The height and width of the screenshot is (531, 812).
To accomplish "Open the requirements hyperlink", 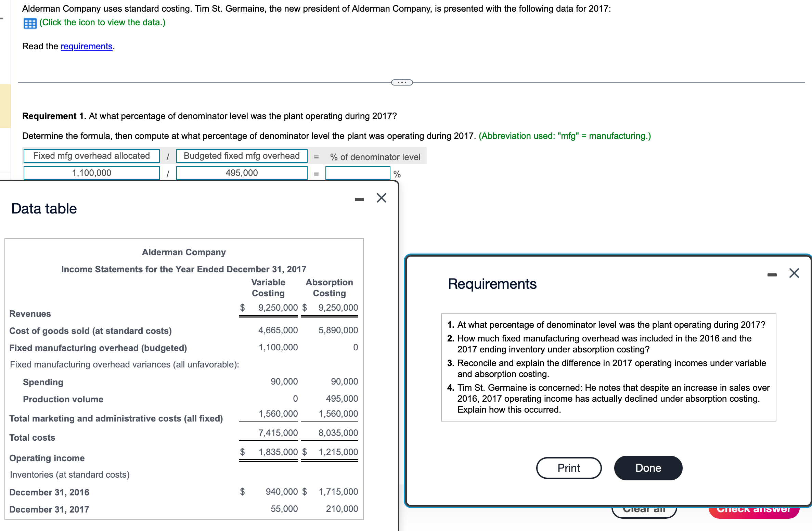I will 86,46.
